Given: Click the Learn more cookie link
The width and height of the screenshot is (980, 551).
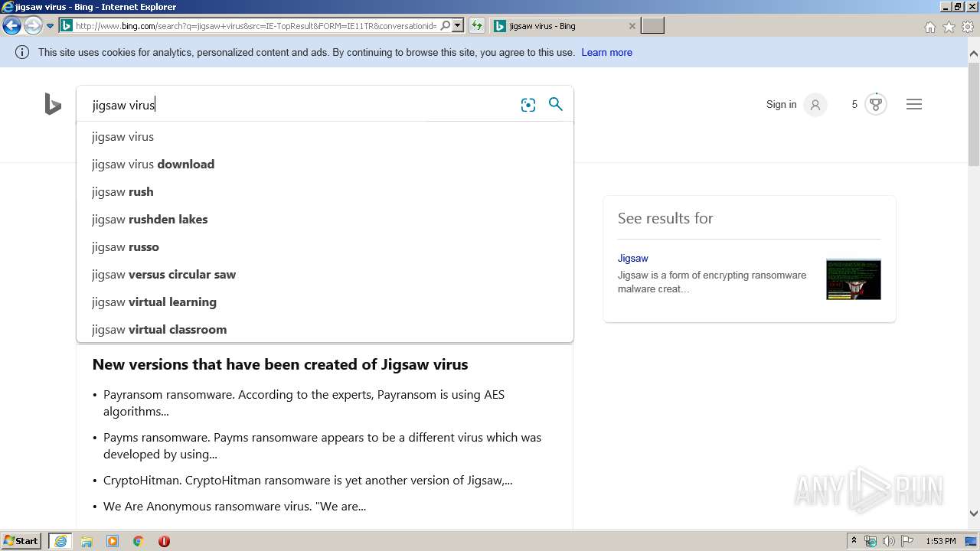Looking at the screenshot, I should tap(606, 52).
